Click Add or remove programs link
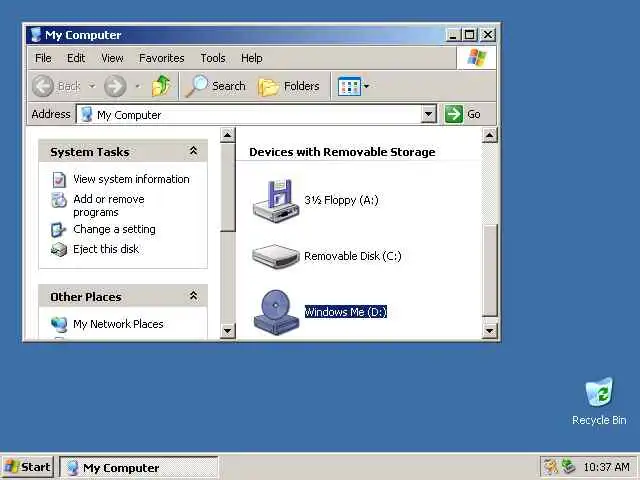Screen dimensions: 640x480 pyautogui.click(x=109, y=205)
